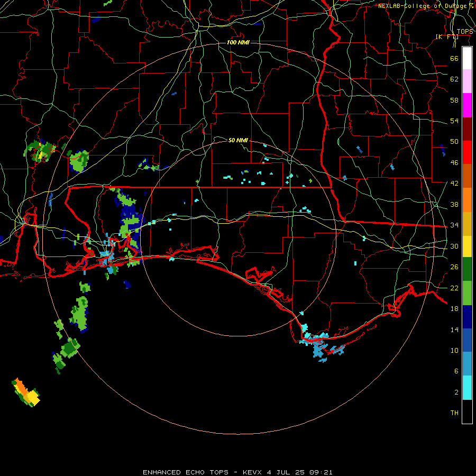This screenshot has width=476, height=476.
Task: Click the '58' legend value
Action: pos(454,100)
